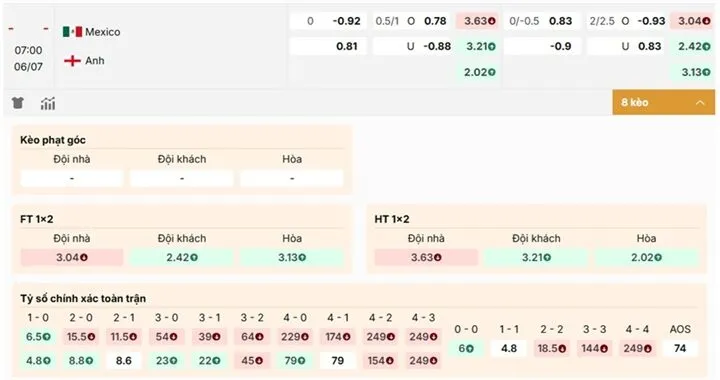
Task: Bet HT 1×2 Đội nhà 3.63
Action: pos(426,257)
